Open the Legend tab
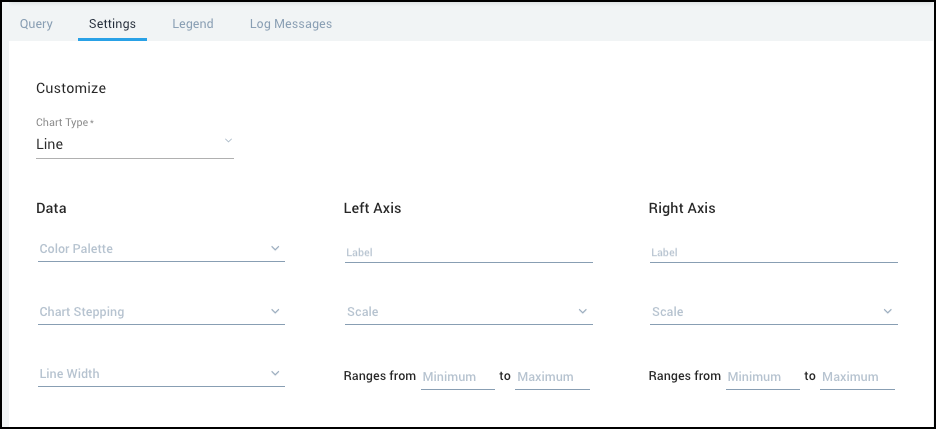 [x=192, y=24]
